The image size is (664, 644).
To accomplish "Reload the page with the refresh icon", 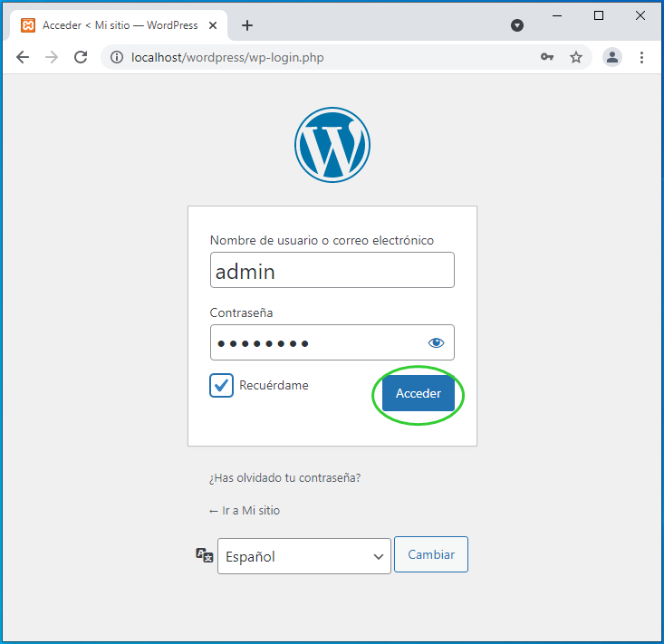I will tap(81, 57).
